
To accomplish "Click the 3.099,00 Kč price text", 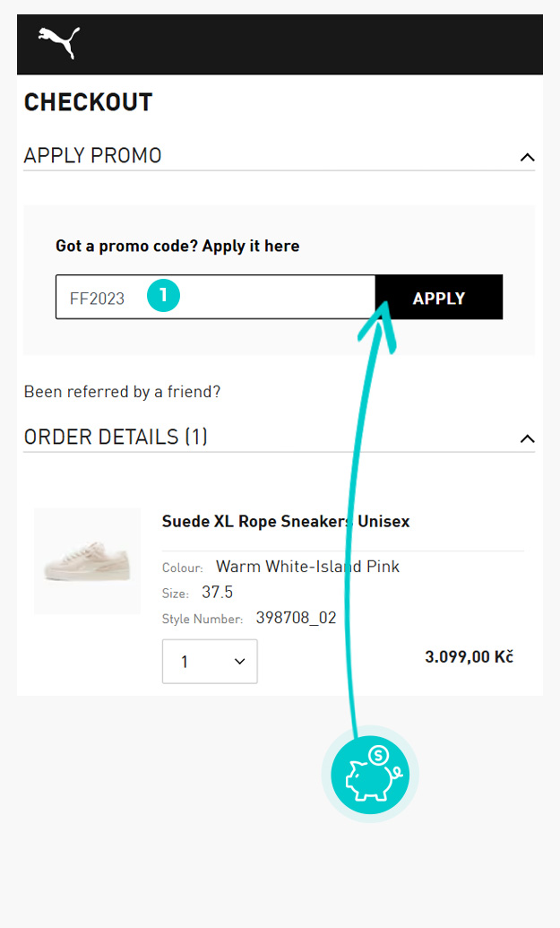I will pos(469,657).
